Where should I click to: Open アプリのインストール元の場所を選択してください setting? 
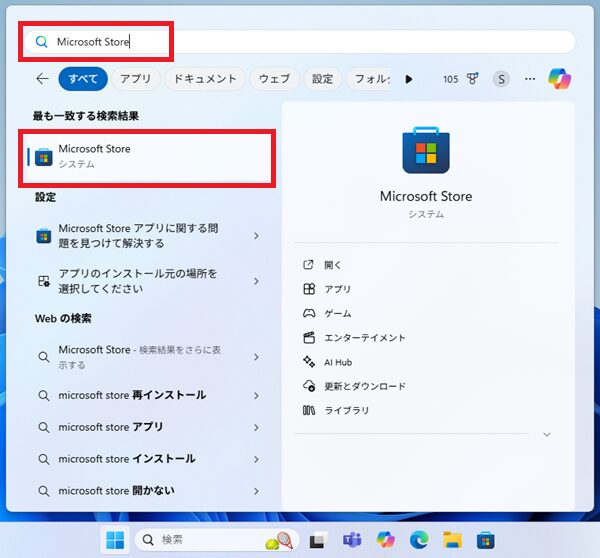pos(148,281)
